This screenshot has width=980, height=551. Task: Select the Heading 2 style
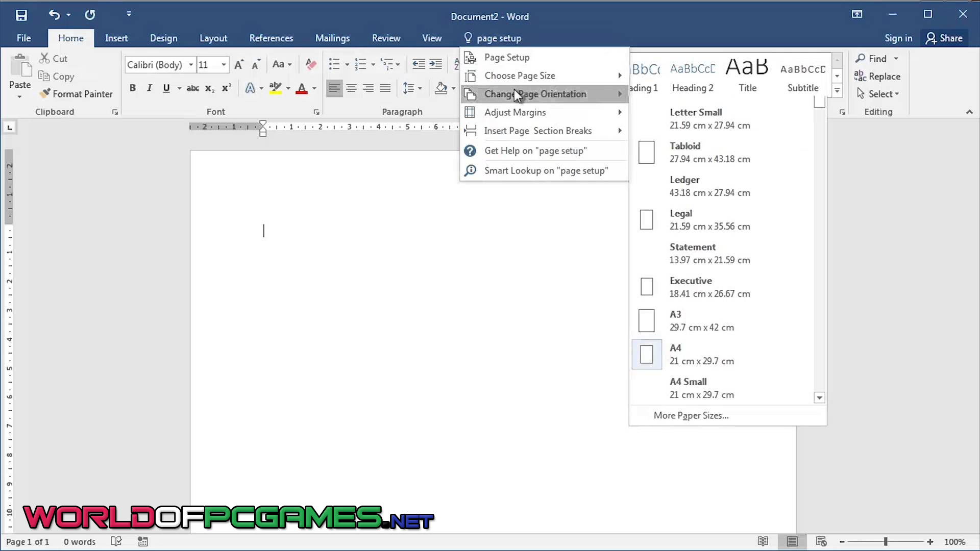point(693,77)
